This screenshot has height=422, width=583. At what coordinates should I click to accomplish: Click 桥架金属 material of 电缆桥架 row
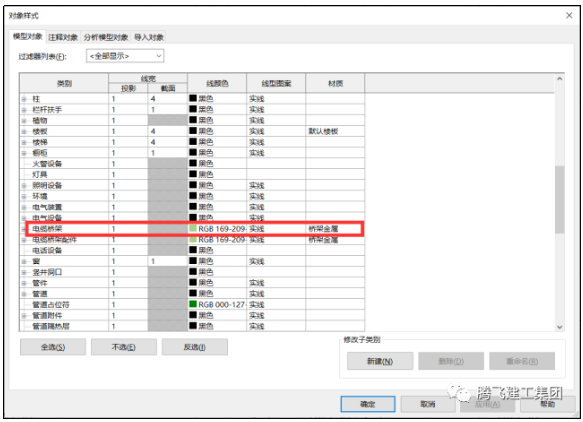pos(335,229)
